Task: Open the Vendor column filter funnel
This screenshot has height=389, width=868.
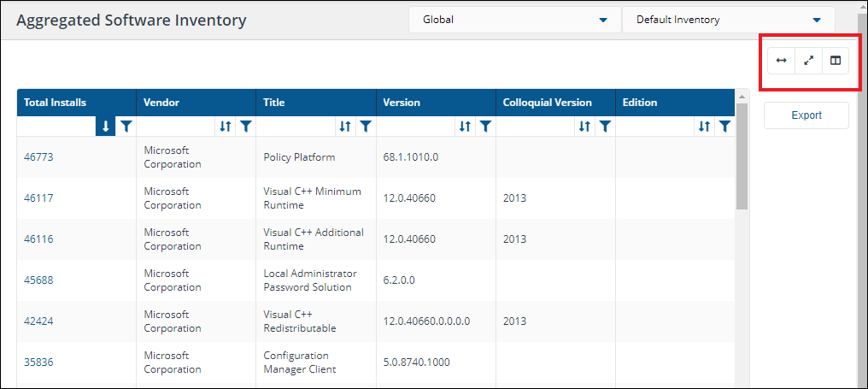Action: (245, 127)
